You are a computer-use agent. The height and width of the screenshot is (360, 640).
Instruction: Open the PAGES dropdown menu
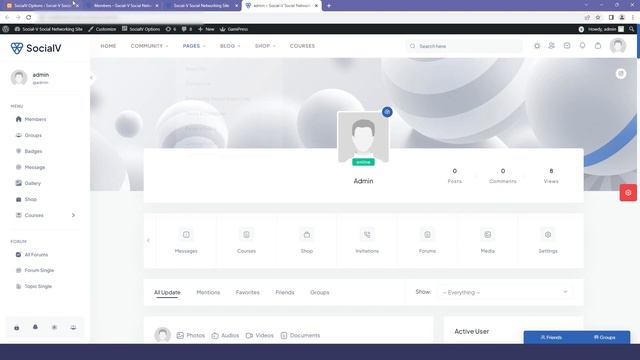pyautogui.click(x=194, y=46)
